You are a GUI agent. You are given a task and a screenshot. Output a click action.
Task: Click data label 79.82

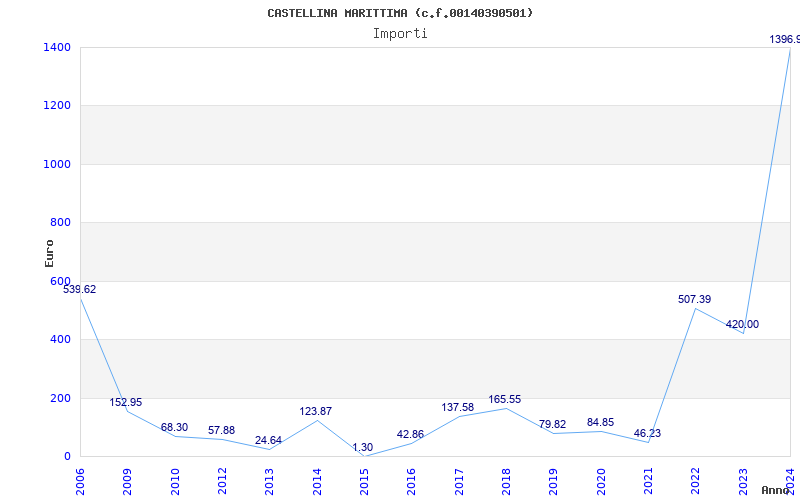pyautogui.click(x=552, y=424)
